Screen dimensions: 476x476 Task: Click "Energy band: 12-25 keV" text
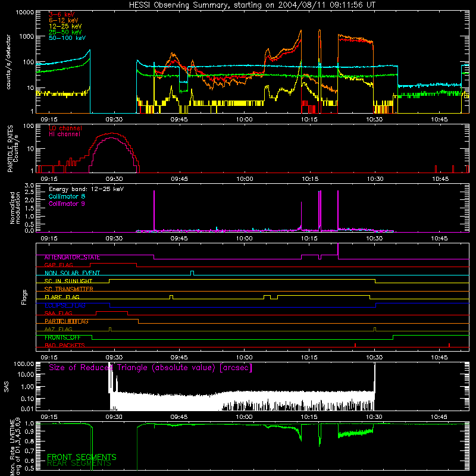(86, 189)
